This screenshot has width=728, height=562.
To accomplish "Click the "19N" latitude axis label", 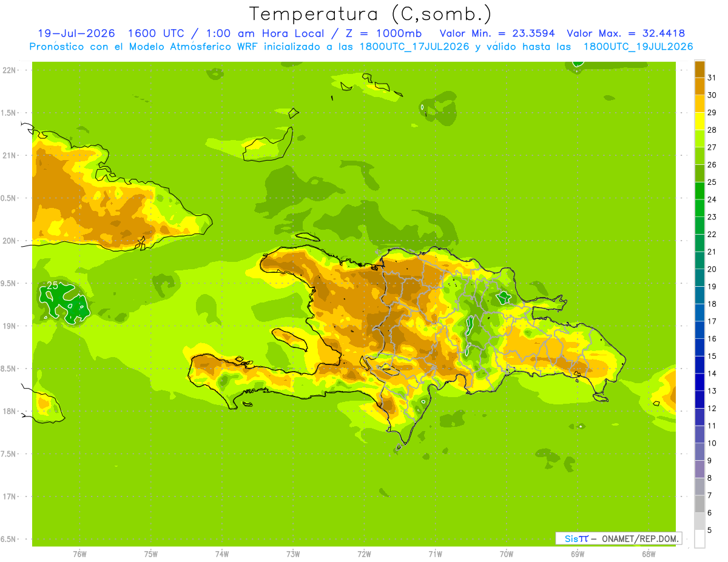I will click(x=9, y=326).
